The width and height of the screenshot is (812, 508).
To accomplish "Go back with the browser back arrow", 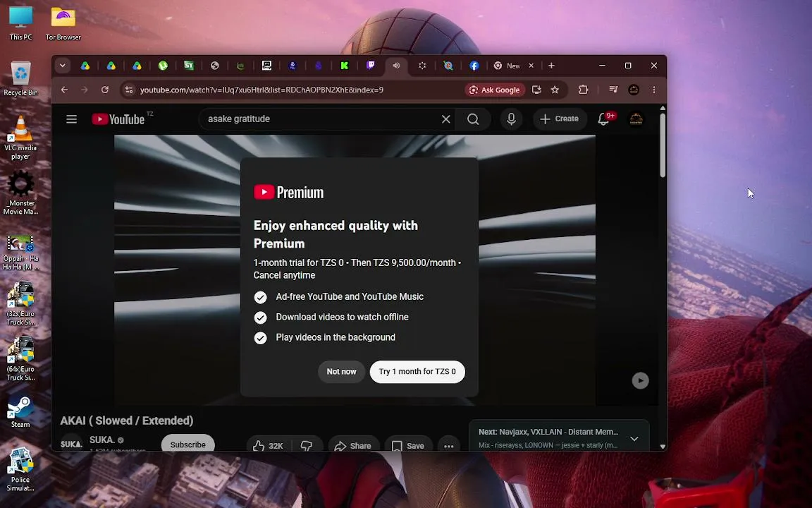I will point(64,90).
